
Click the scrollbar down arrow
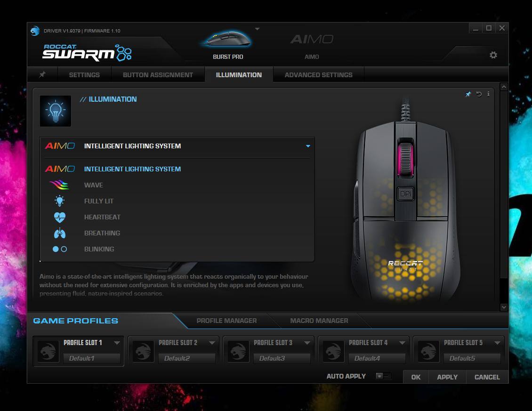pos(504,307)
